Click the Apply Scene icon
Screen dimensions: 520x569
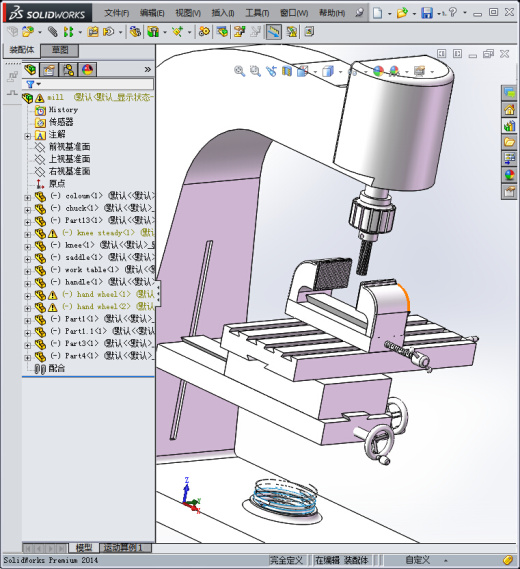(x=394, y=71)
